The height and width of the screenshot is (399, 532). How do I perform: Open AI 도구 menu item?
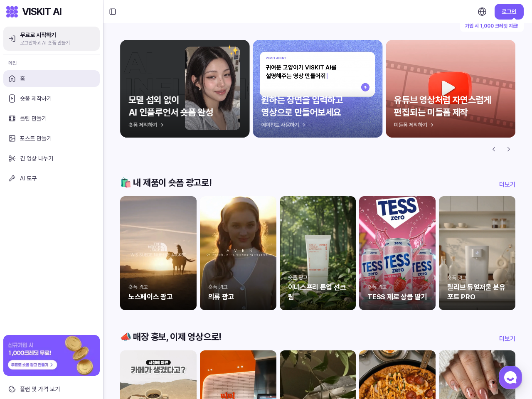(x=52, y=178)
